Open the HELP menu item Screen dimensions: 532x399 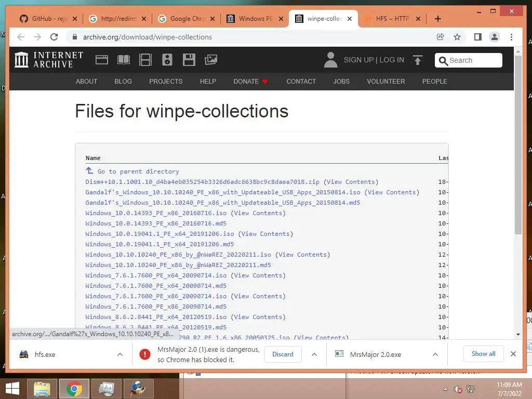[208, 82]
